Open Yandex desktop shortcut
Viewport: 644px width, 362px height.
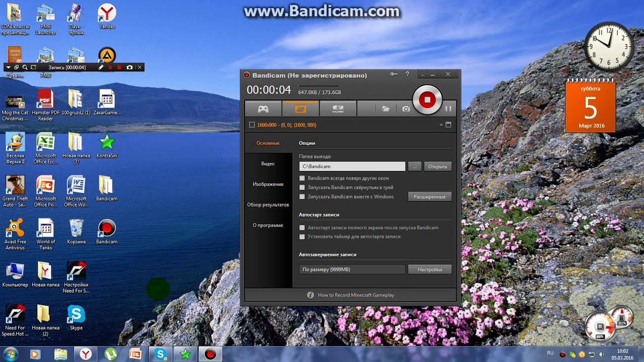[107, 17]
